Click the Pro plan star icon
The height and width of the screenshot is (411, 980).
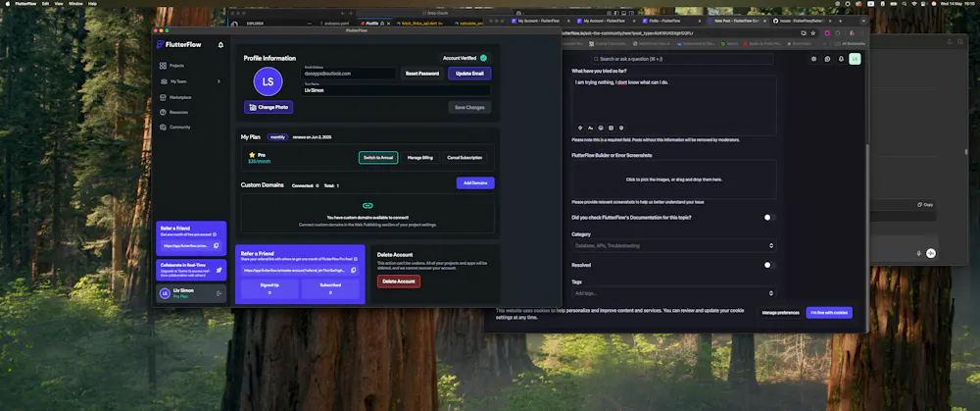252,155
